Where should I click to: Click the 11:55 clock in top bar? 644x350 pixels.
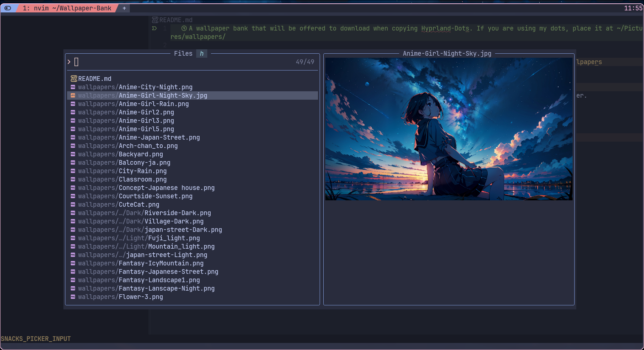pyautogui.click(x=633, y=8)
